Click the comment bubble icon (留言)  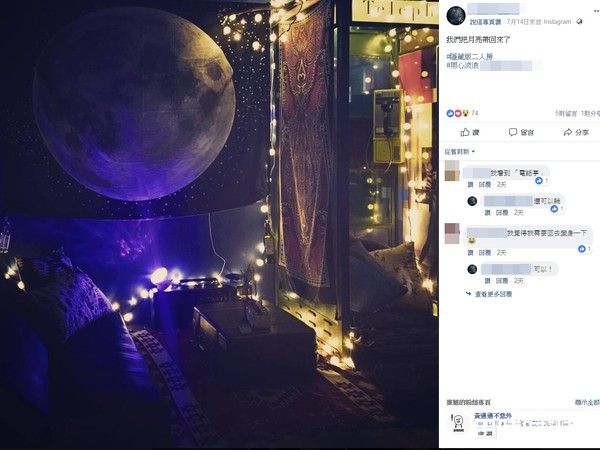point(513,132)
